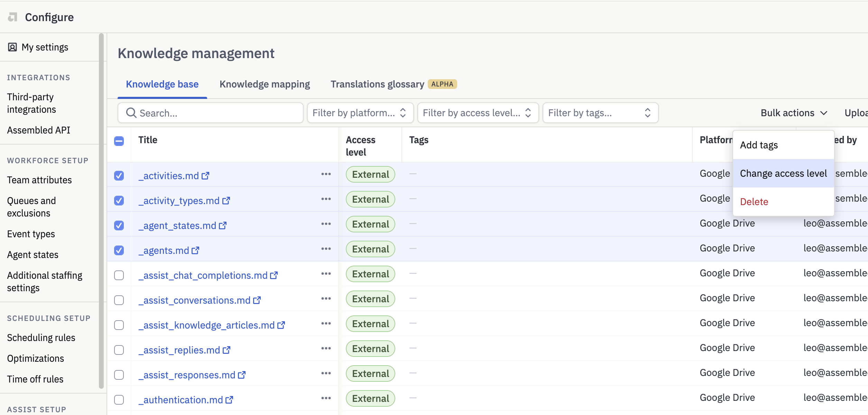Switch to the Knowledge mapping tab
The image size is (868, 415).
265,84
